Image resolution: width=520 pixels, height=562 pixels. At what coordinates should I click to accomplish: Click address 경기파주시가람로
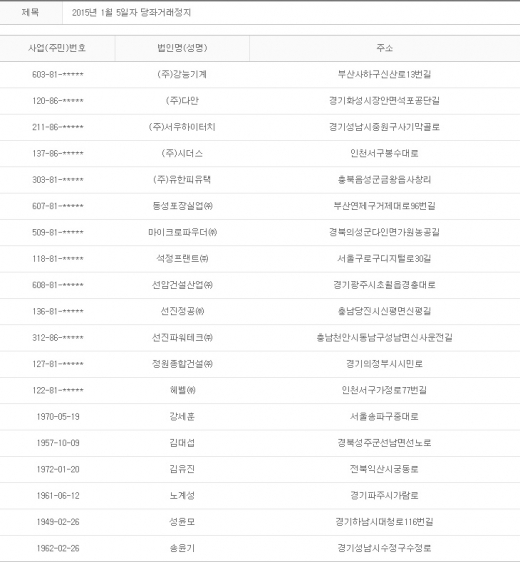385,495
